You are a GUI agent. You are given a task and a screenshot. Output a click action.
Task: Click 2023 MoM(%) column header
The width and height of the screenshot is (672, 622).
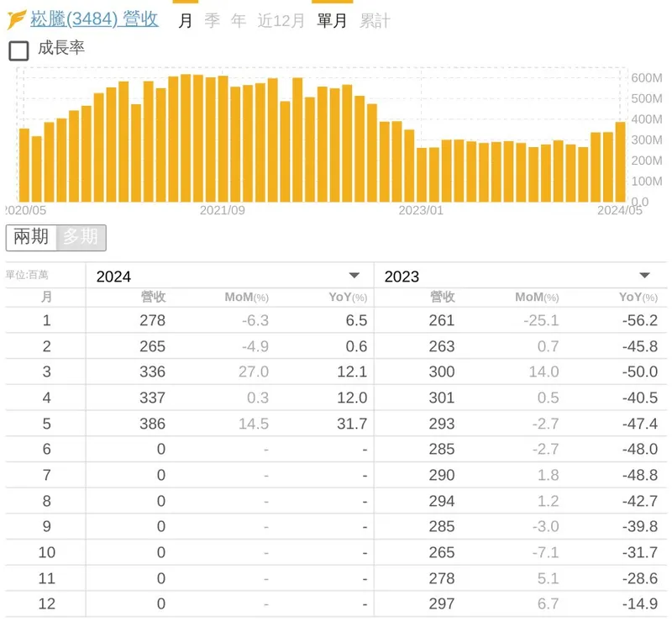537,298
